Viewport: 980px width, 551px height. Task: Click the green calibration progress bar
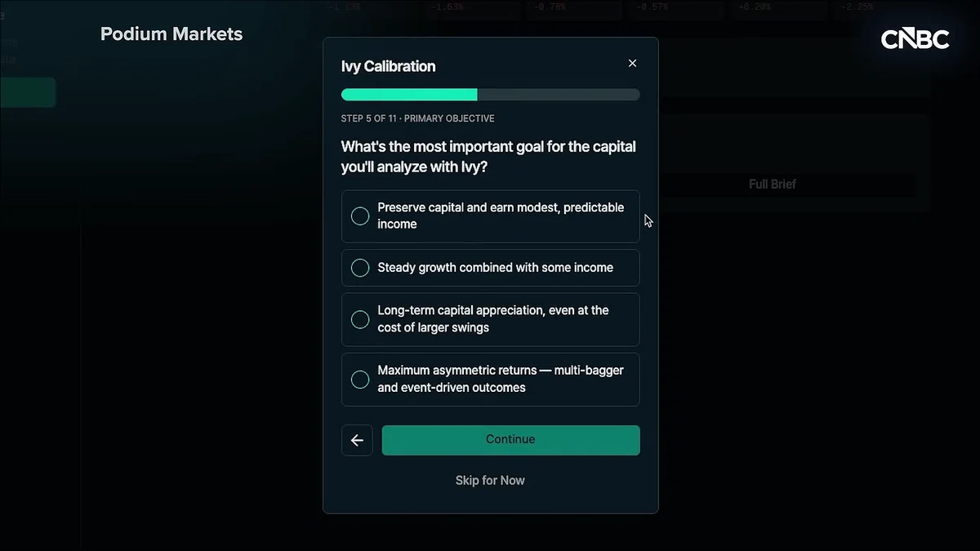[x=490, y=95]
